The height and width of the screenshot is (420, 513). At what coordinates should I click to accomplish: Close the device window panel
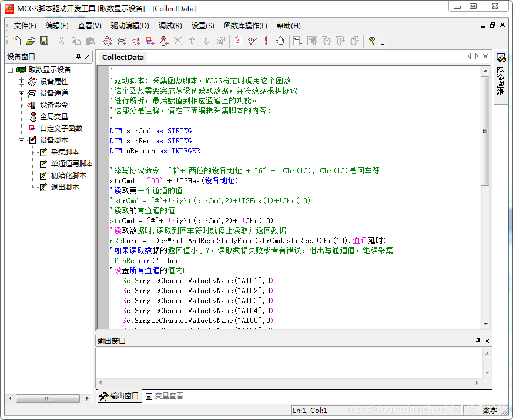click(x=88, y=56)
